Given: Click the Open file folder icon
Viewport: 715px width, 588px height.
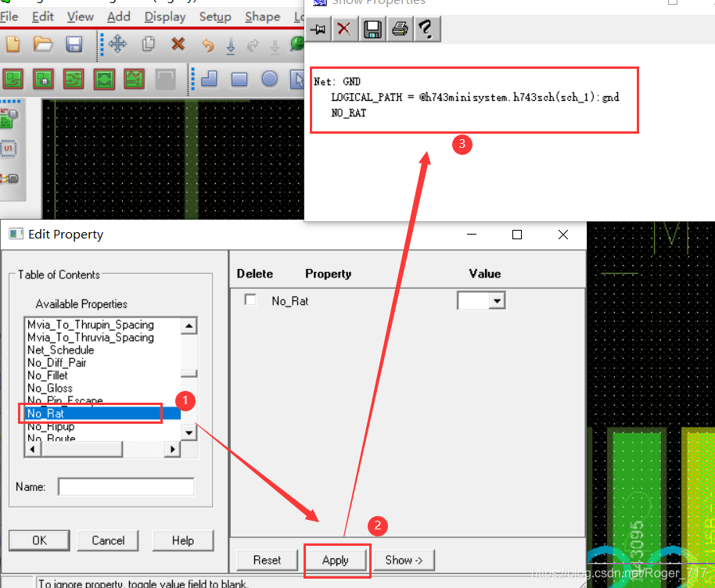Looking at the screenshot, I should 42,44.
